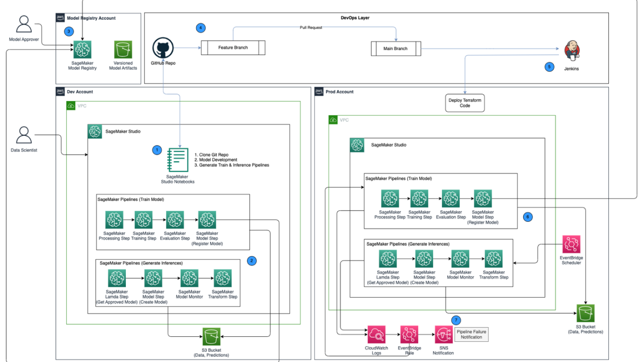Image resolution: width=644 pixels, height=362 pixels.
Task: Click Prod Account Processing Step icon
Action: coord(390,199)
